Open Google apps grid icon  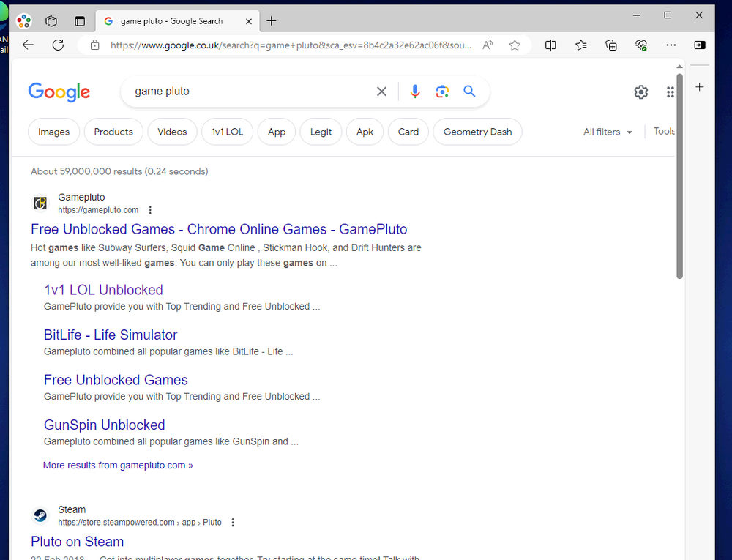670,92
